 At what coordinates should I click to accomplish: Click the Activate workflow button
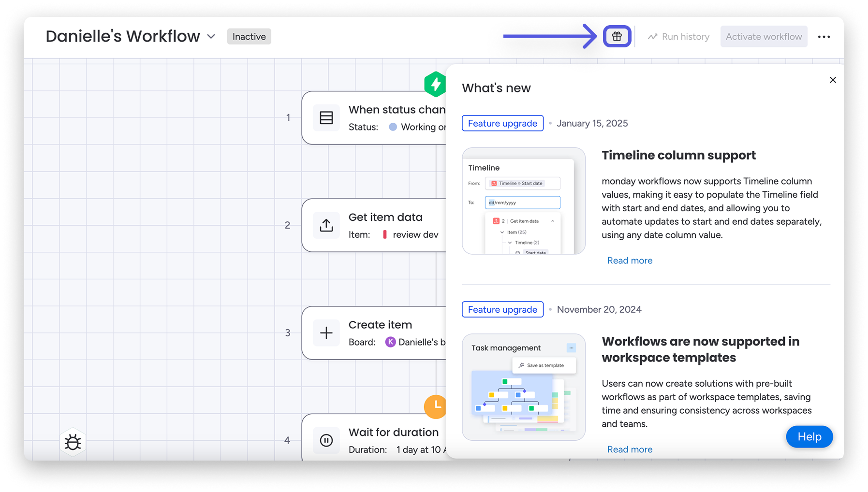pyautogui.click(x=764, y=37)
